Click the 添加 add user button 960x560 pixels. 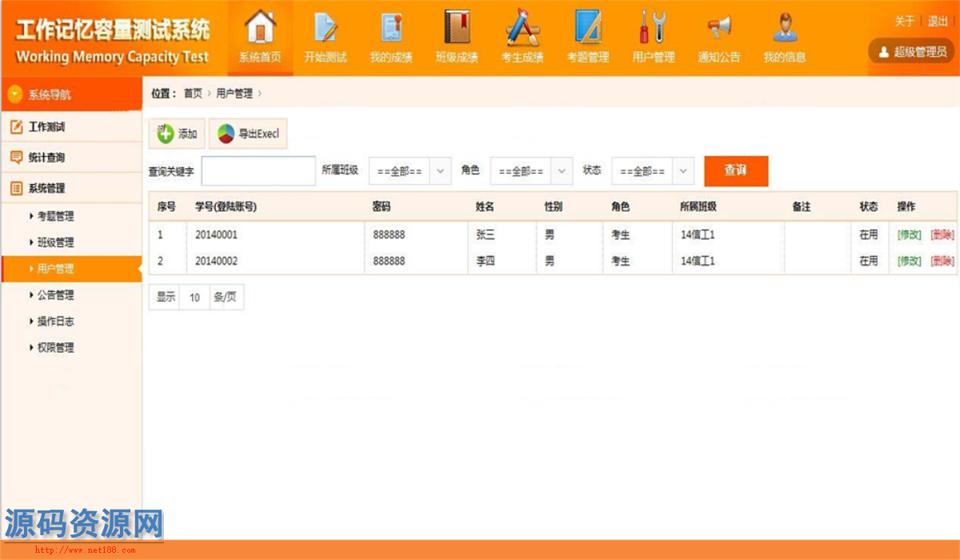pos(178,134)
